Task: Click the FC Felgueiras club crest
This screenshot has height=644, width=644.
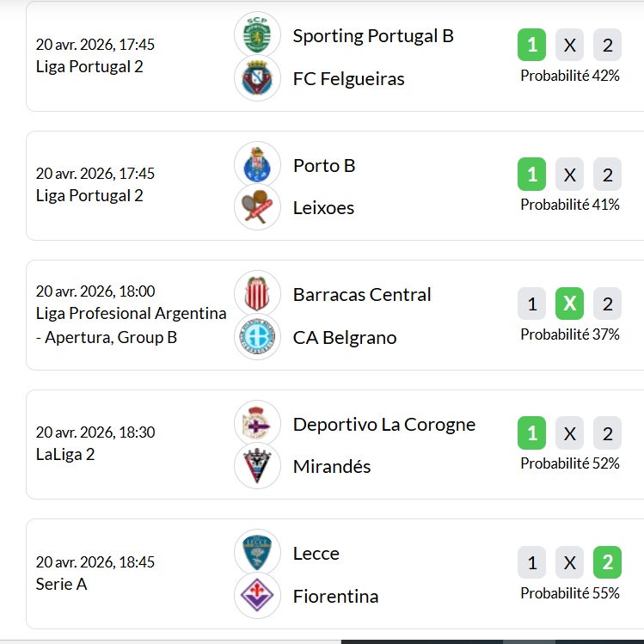Action: 257,78
